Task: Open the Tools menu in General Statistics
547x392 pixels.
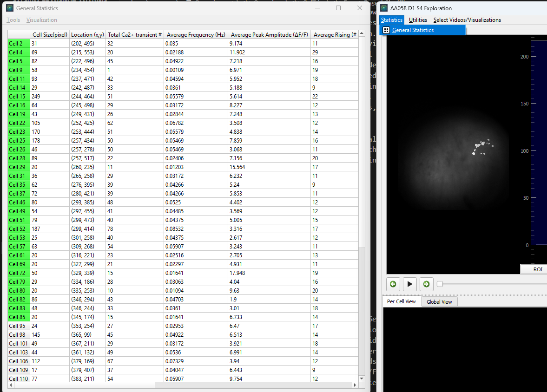Action: point(13,20)
